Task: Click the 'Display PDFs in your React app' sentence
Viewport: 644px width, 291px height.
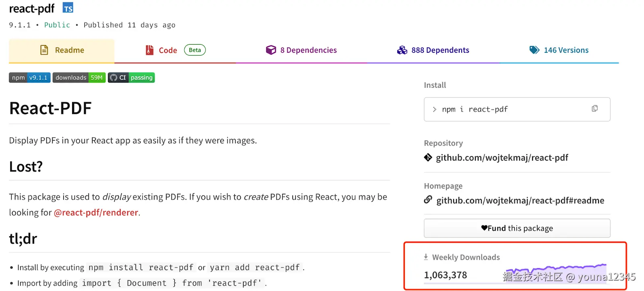Action: pyautogui.click(x=133, y=140)
